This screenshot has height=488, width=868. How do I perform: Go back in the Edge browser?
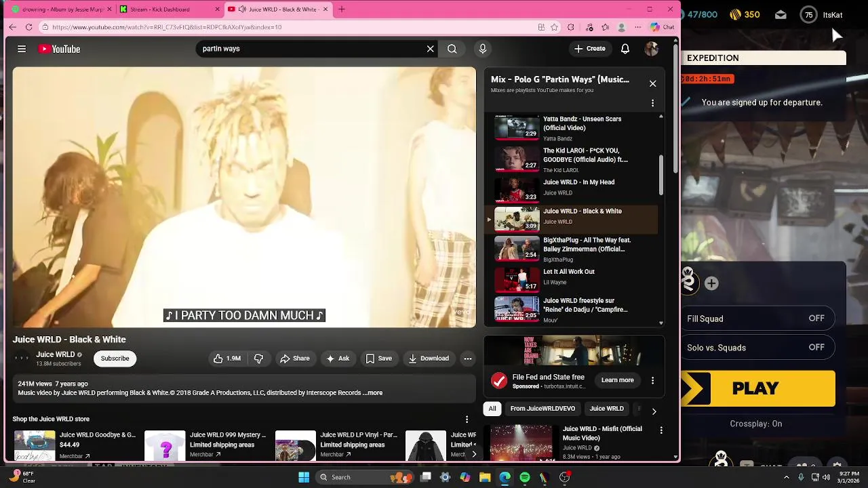point(12,27)
